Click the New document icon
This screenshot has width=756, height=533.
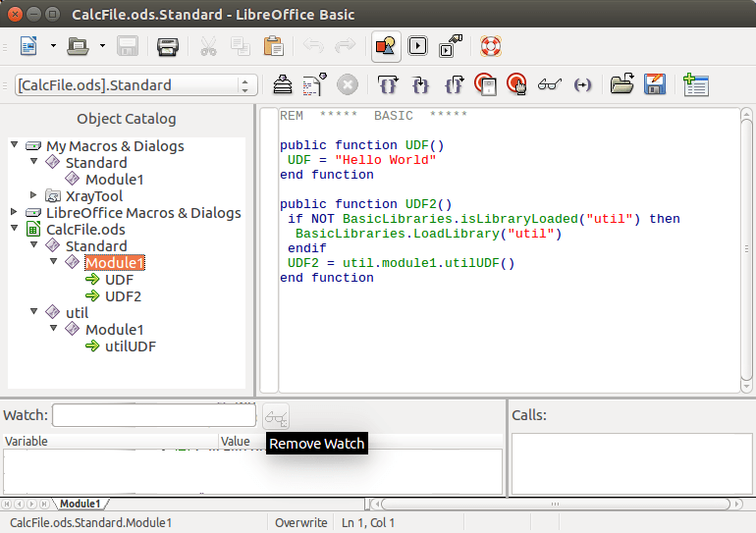(28, 46)
